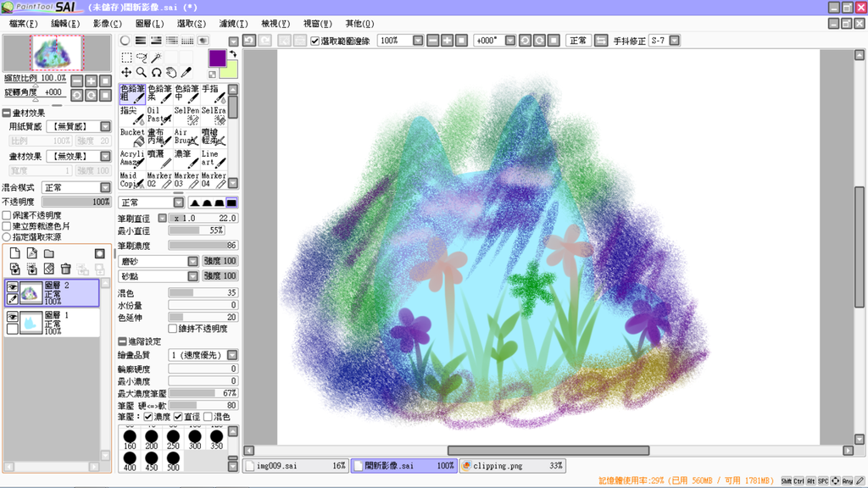Hide 圖層 2 with eye icon

click(12, 286)
